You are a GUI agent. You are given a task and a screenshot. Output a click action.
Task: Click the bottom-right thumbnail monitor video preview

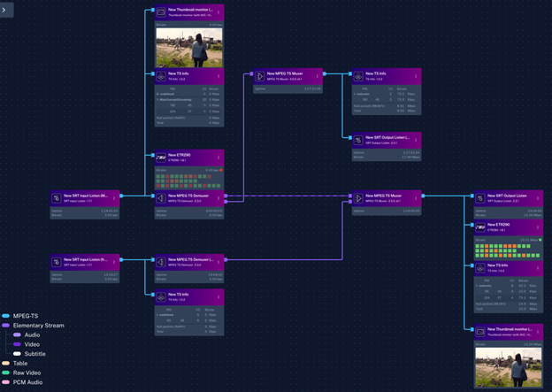509,365
